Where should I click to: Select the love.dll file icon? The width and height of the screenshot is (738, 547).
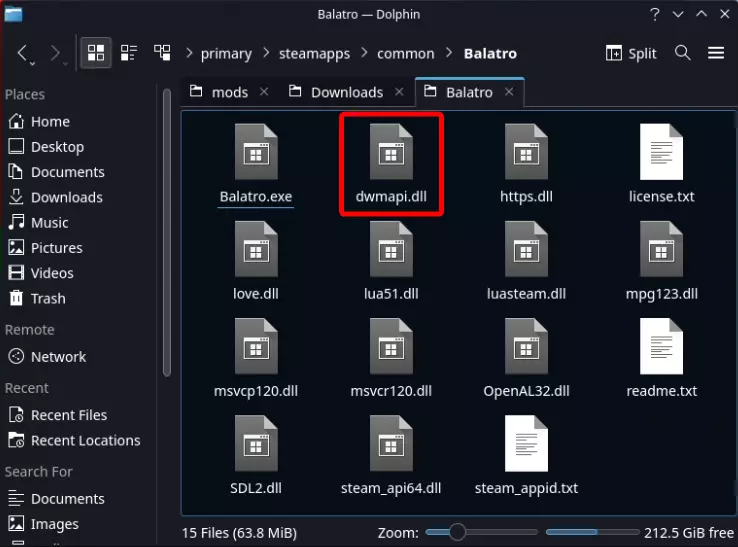coord(256,249)
